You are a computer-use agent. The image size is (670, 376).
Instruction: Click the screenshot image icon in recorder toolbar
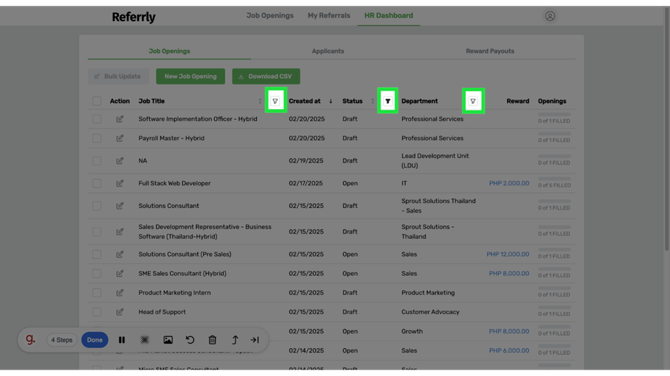168,340
